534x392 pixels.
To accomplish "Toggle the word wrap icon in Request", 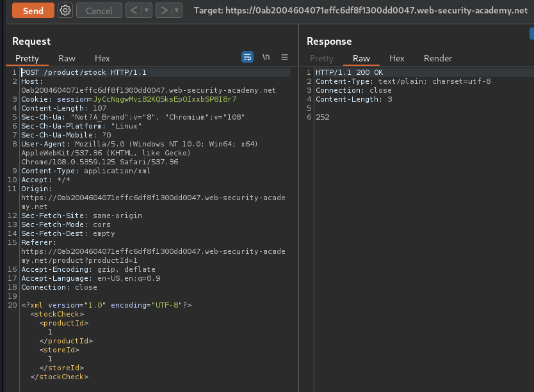I will 248,57.
